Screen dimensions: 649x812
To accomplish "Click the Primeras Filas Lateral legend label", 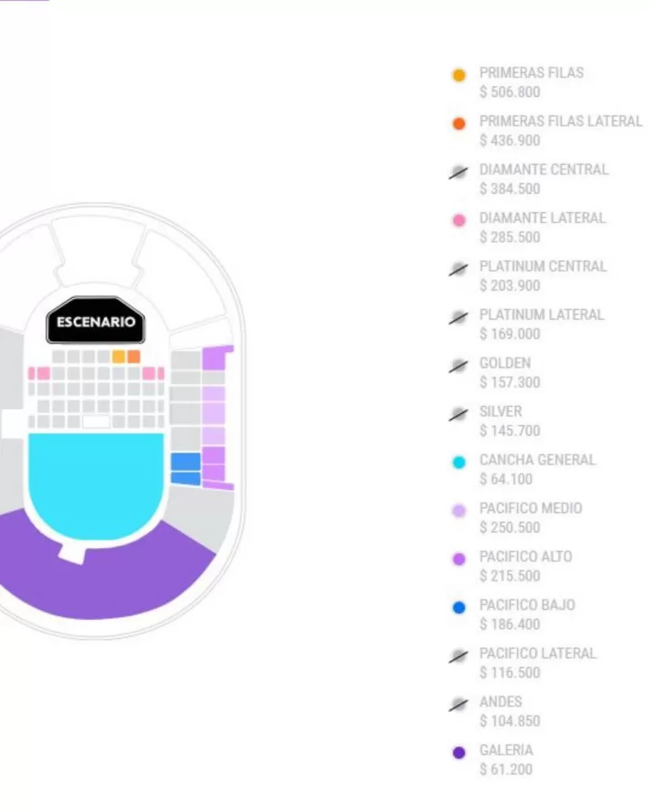I will [560, 121].
